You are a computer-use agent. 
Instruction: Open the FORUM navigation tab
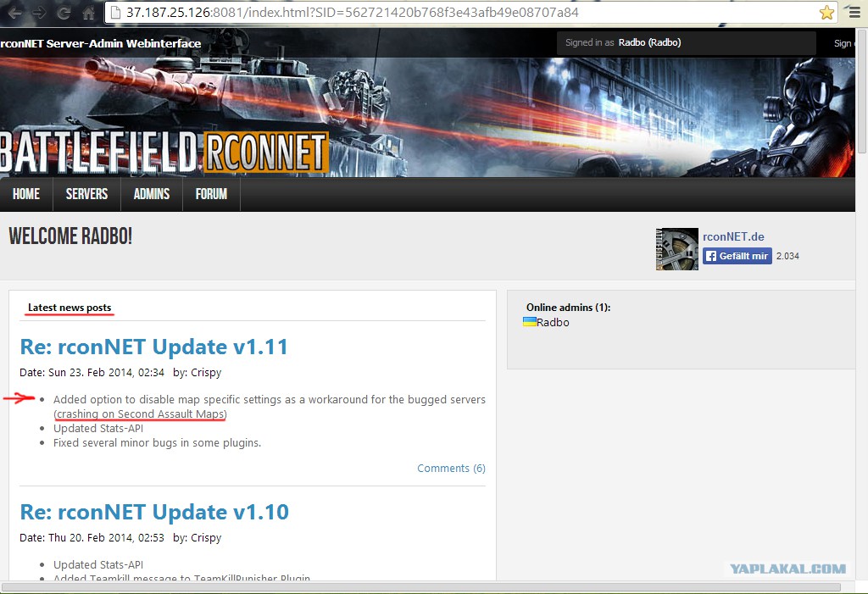tap(211, 194)
